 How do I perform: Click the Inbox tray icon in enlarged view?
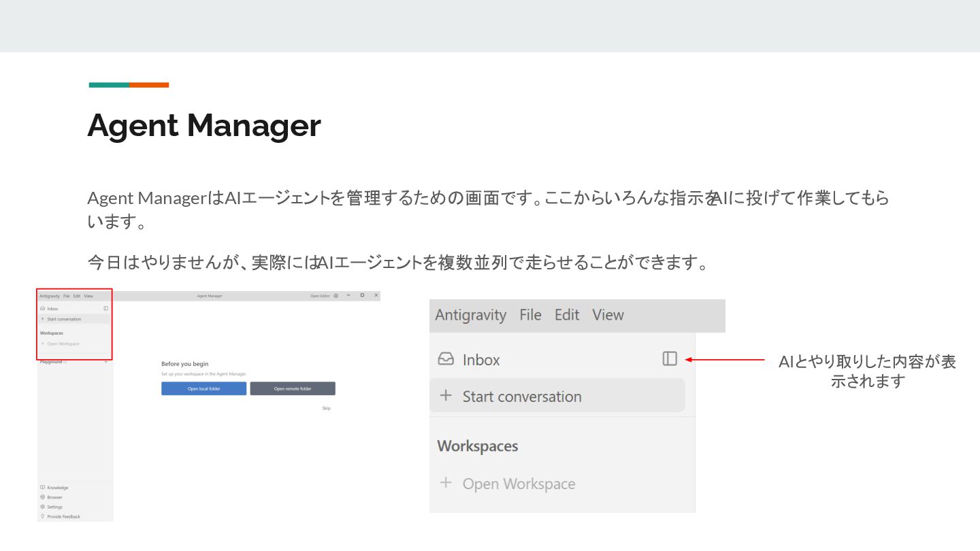[446, 359]
